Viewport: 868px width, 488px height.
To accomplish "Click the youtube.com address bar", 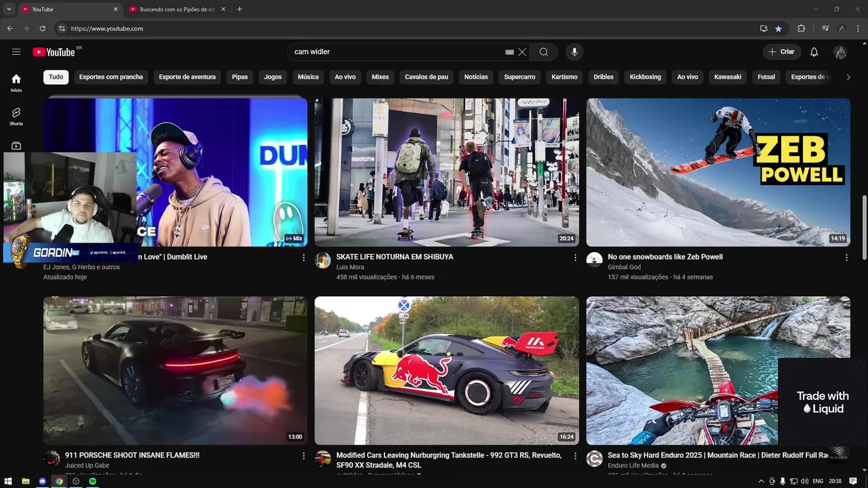I will pyautogui.click(x=407, y=28).
